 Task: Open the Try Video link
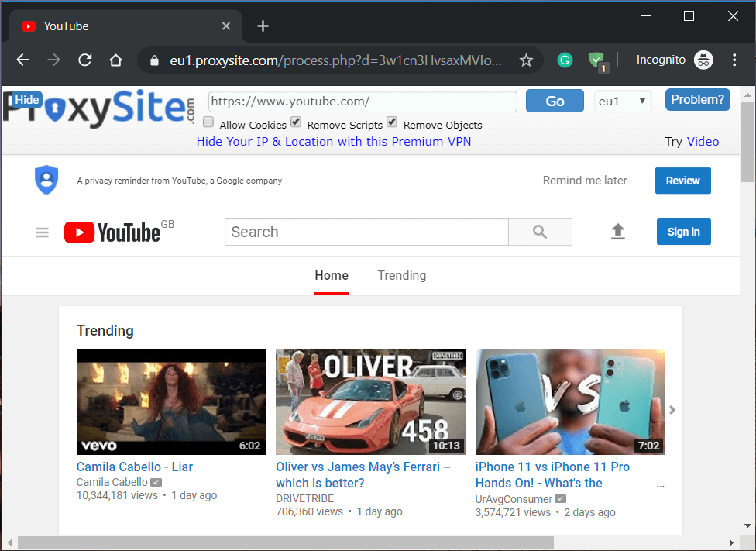pyautogui.click(x=703, y=141)
